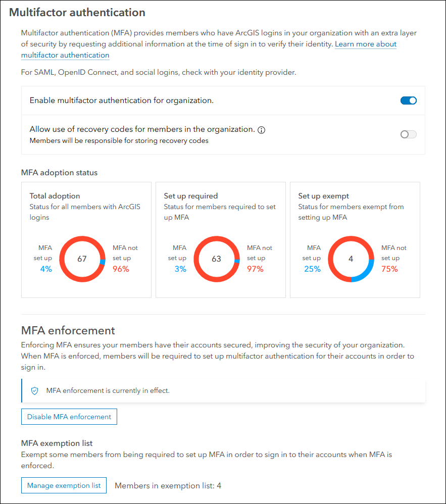Image resolution: width=446 pixels, height=504 pixels.
Task: Click the Total adoption donut chart
Action: [x=82, y=259]
